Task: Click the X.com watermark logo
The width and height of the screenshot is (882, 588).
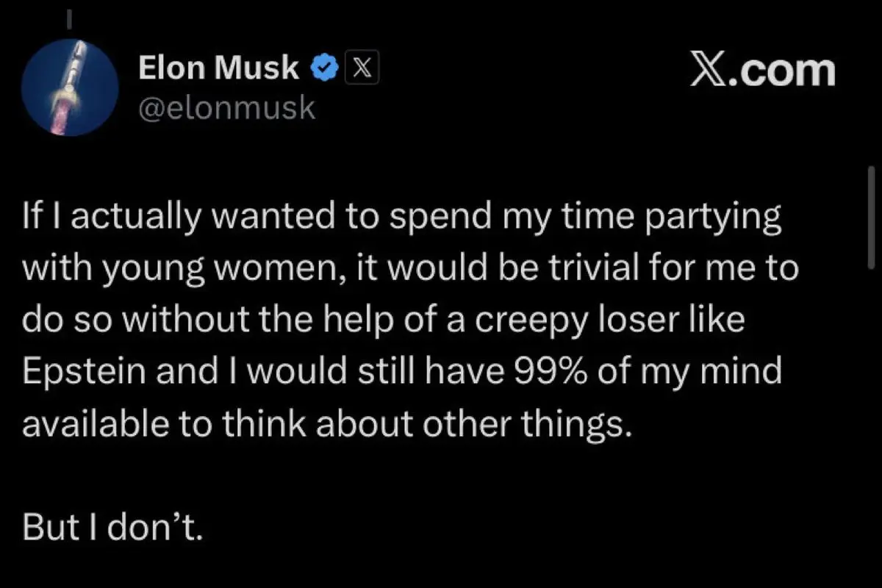Action: (762, 71)
